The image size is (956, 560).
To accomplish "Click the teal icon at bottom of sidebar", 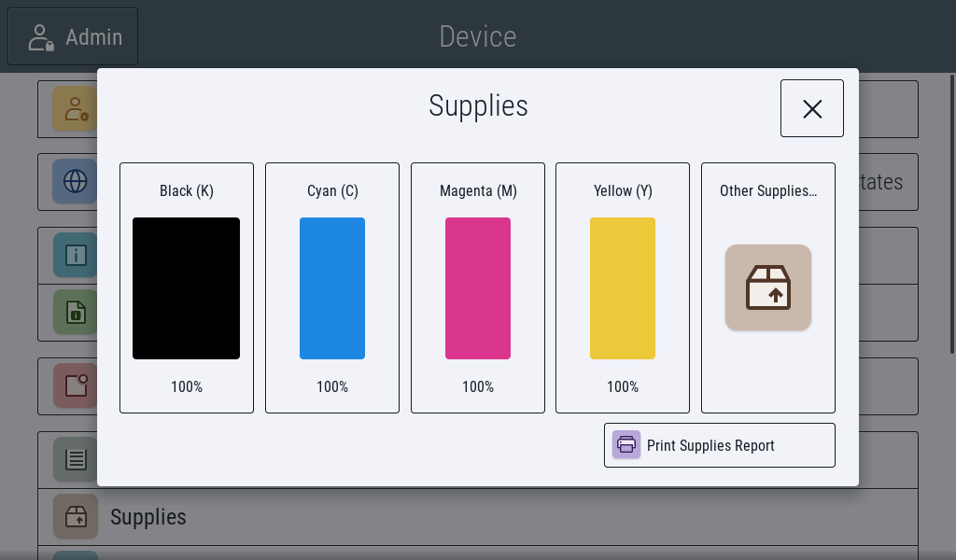I will [76, 555].
